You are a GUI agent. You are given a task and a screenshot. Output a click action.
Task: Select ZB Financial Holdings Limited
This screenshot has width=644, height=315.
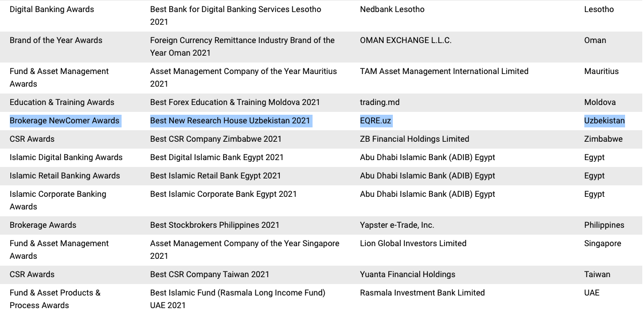(414, 139)
